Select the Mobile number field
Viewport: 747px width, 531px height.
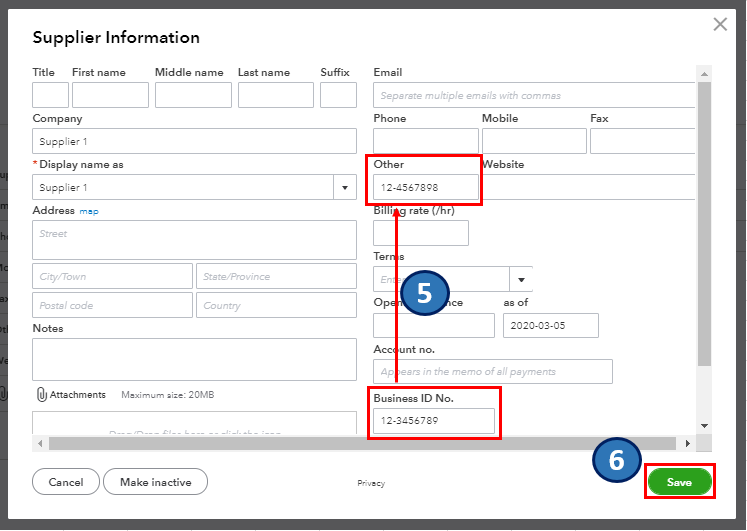[534, 141]
